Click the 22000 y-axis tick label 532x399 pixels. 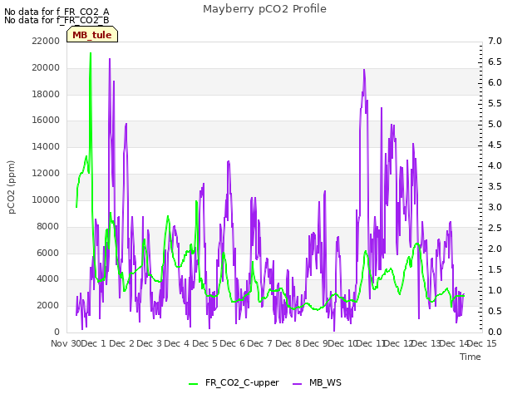click(46, 41)
